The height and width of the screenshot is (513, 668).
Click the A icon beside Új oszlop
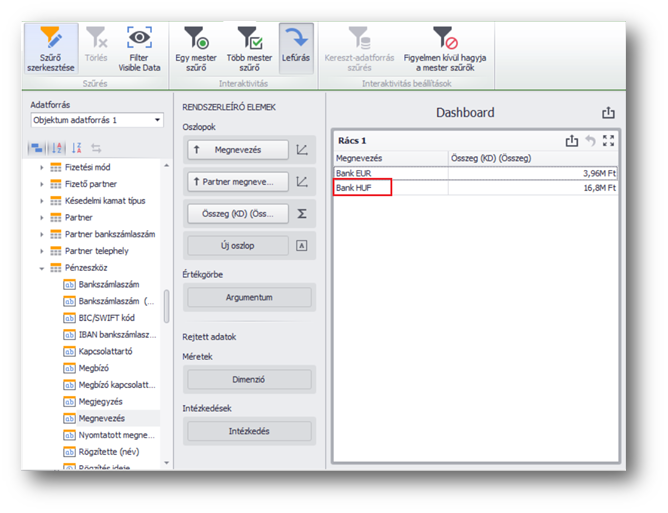point(302,245)
